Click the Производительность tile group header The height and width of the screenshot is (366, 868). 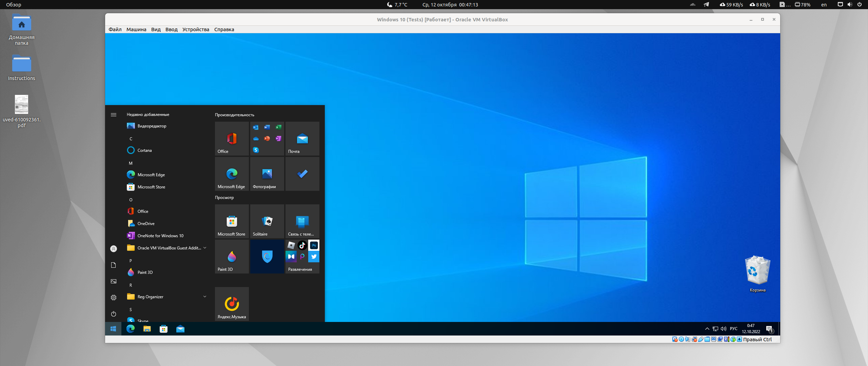235,115
